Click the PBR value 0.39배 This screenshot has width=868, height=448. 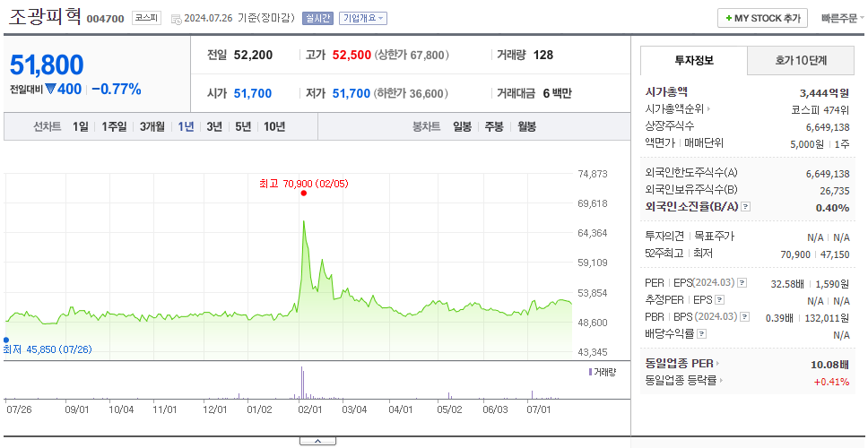780,318
